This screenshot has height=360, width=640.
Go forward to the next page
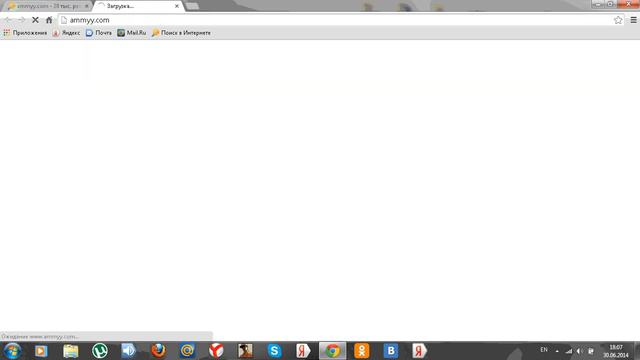tap(22, 20)
